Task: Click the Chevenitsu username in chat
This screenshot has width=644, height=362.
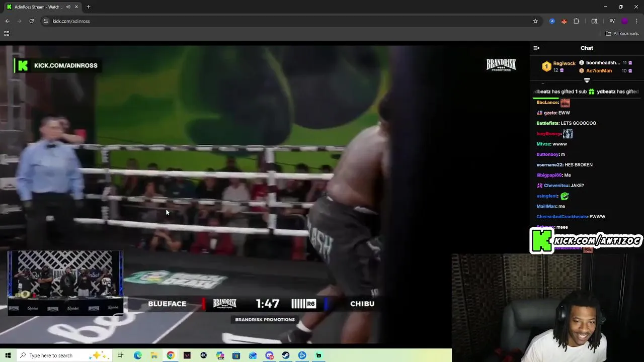Action: pos(556,186)
